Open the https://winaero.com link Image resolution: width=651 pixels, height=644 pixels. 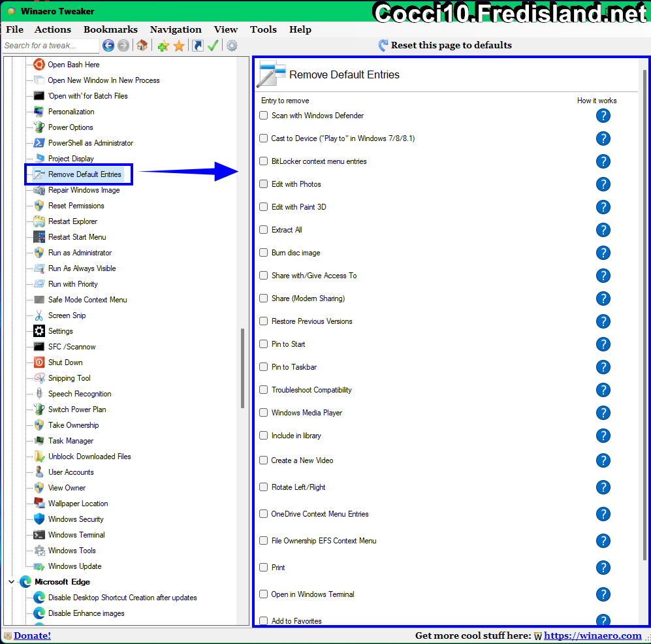click(592, 636)
